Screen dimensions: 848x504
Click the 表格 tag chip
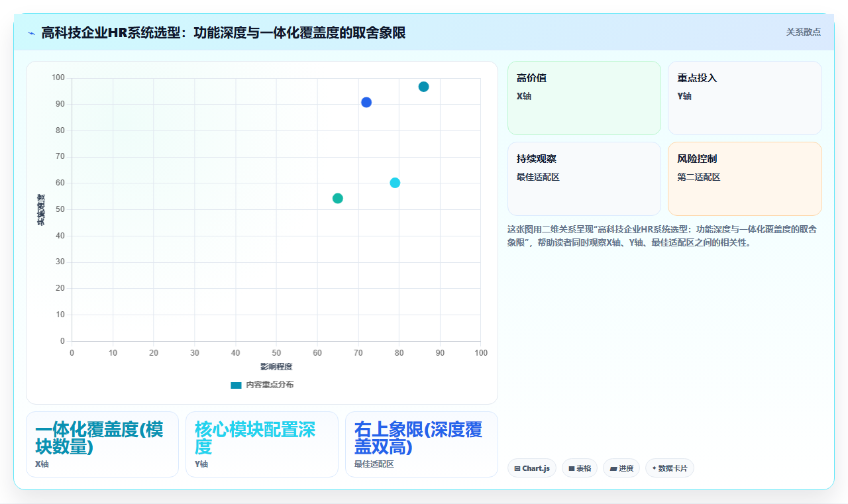(x=580, y=468)
